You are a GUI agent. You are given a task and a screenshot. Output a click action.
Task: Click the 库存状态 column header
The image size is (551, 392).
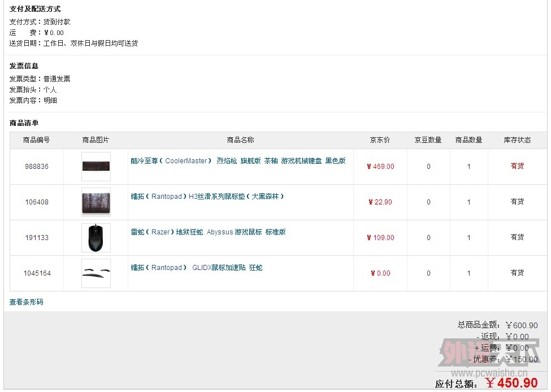517,140
